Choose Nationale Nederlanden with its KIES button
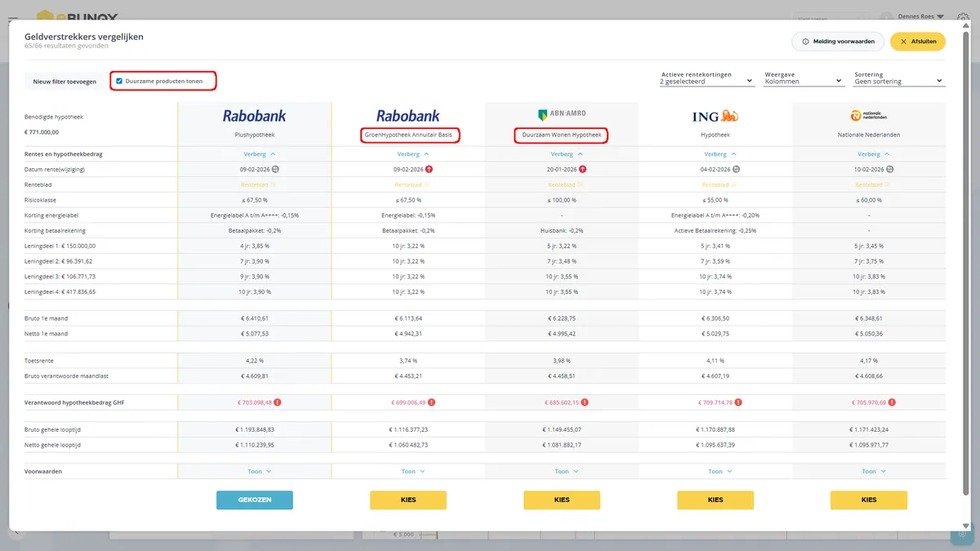Image resolution: width=980 pixels, height=551 pixels. point(869,500)
